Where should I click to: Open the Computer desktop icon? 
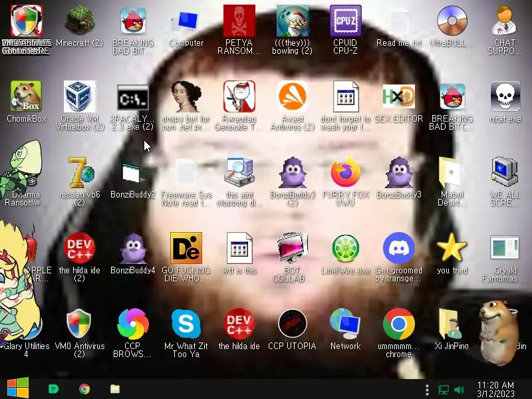coord(186,21)
